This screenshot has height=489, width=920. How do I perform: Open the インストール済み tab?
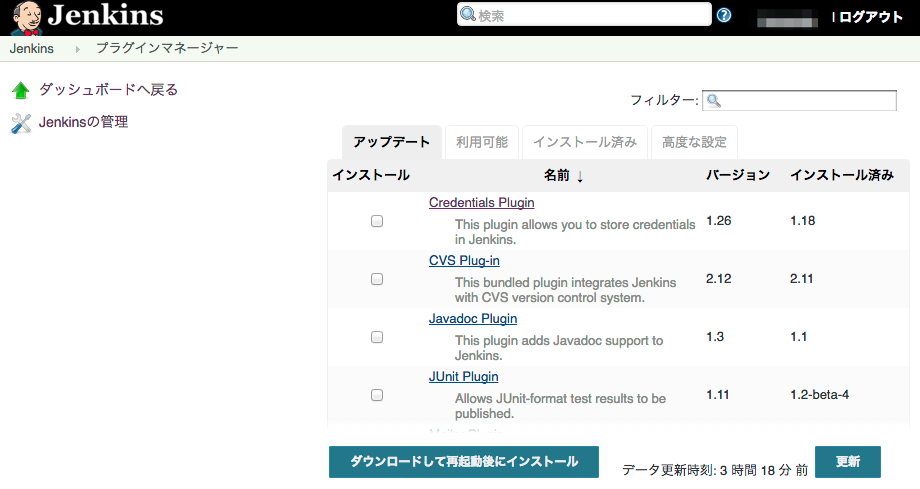pyautogui.click(x=584, y=142)
